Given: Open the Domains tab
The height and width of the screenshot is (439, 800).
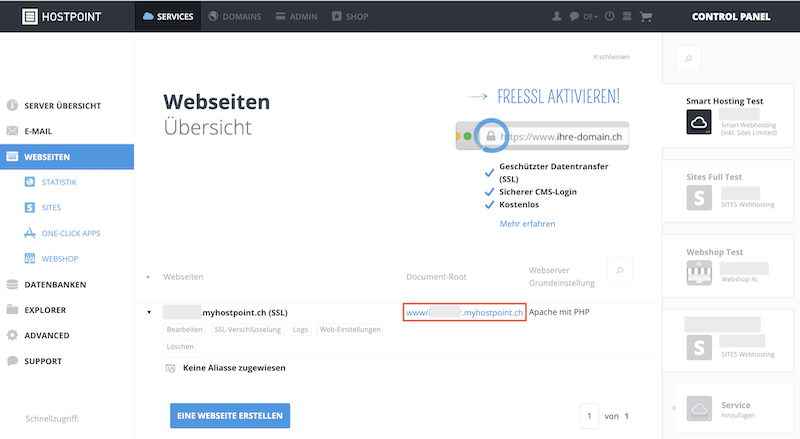Looking at the screenshot, I should (x=235, y=17).
